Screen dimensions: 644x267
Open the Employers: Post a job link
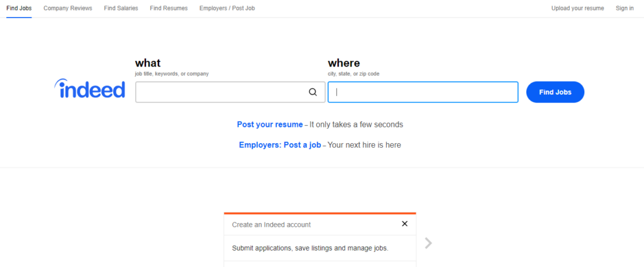point(280,144)
